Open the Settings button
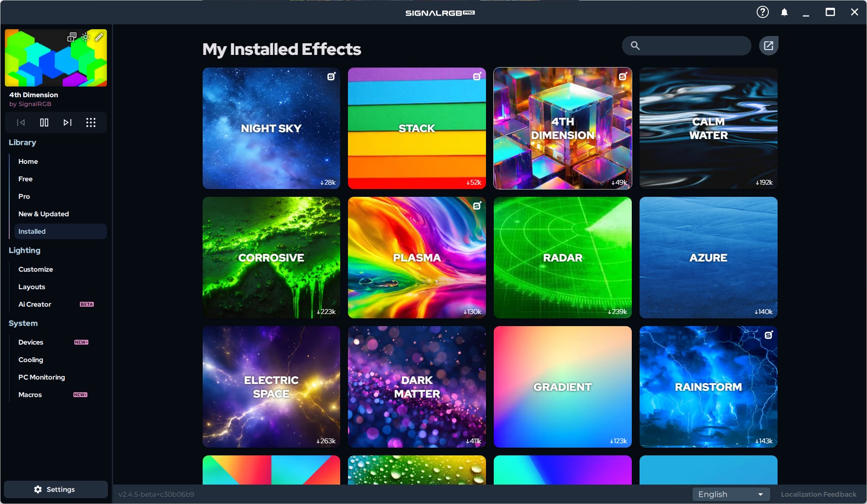This screenshot has width=867, height=504. click(x=55, y=489)
